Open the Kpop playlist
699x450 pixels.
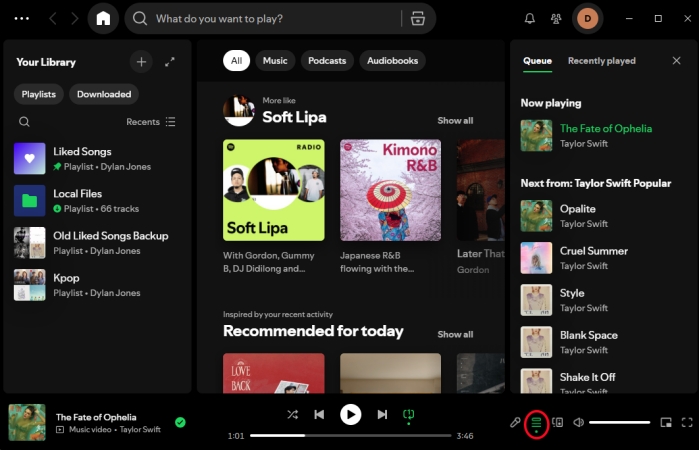point(97,285)
